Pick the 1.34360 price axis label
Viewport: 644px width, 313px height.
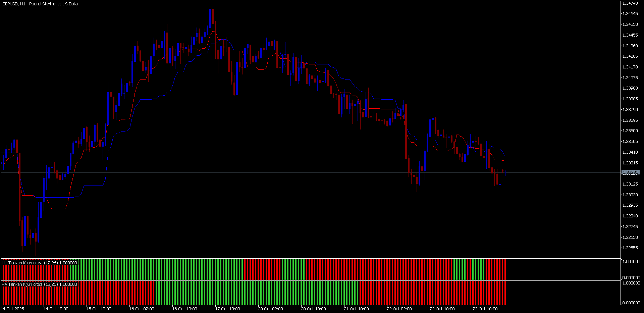(630, 46)
